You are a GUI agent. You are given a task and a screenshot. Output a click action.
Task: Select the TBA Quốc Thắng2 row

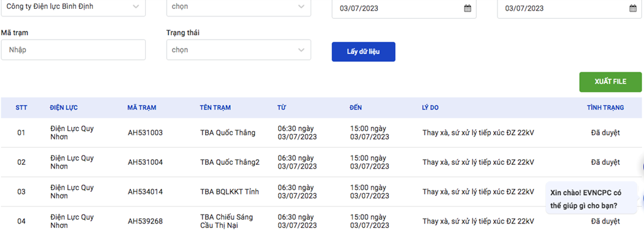click(321, 162)
